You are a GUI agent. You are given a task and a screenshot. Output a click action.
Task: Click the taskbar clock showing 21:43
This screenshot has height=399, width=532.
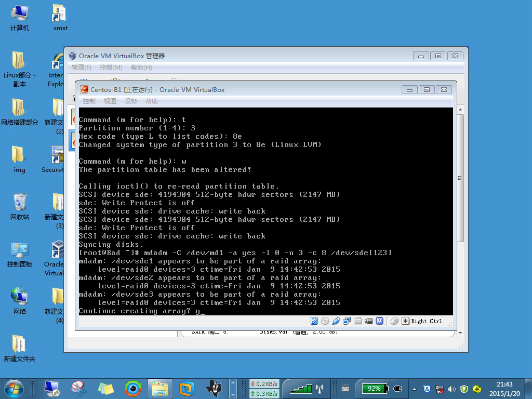pyautogui.click(x=504, y=389)
